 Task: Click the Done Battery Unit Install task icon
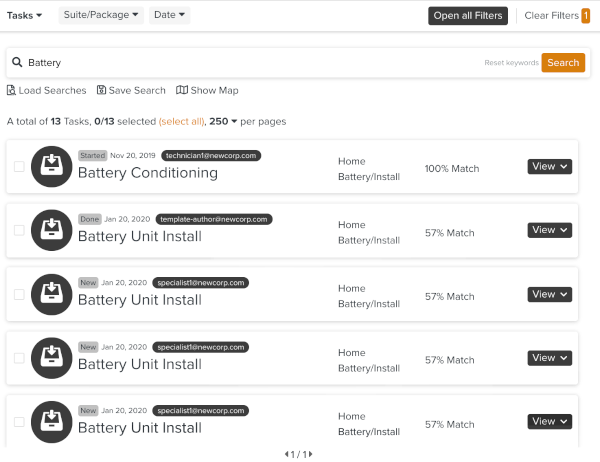point(51,230)
